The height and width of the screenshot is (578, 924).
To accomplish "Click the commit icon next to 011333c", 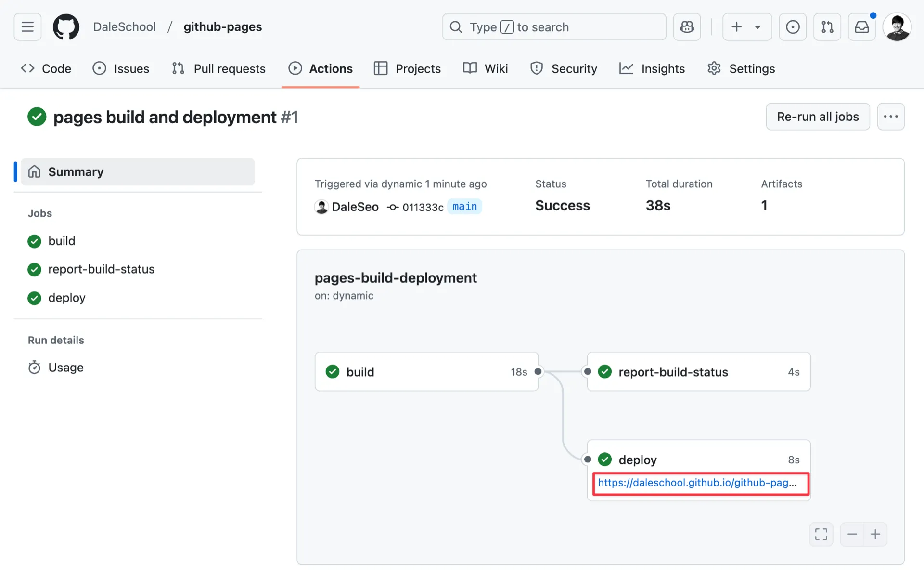I will [x=393, y=207].
